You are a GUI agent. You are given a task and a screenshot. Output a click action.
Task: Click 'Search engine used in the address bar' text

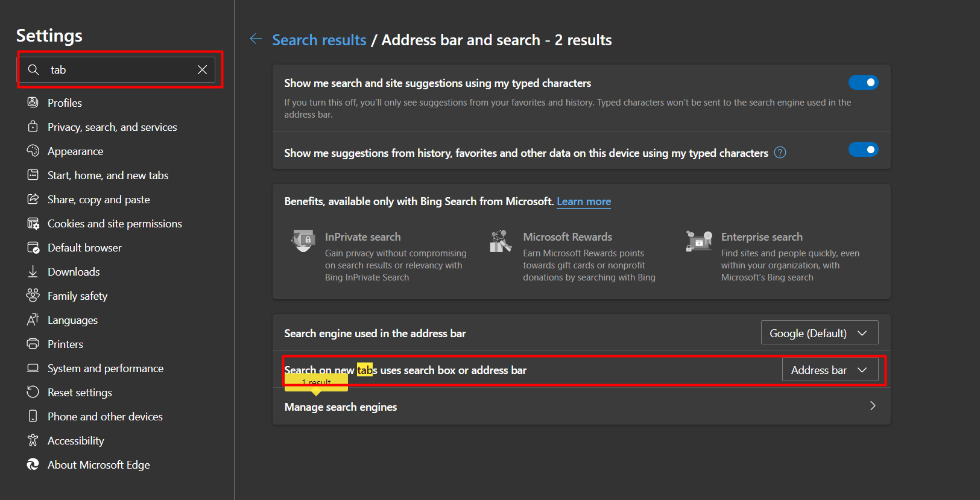point(375,334)
